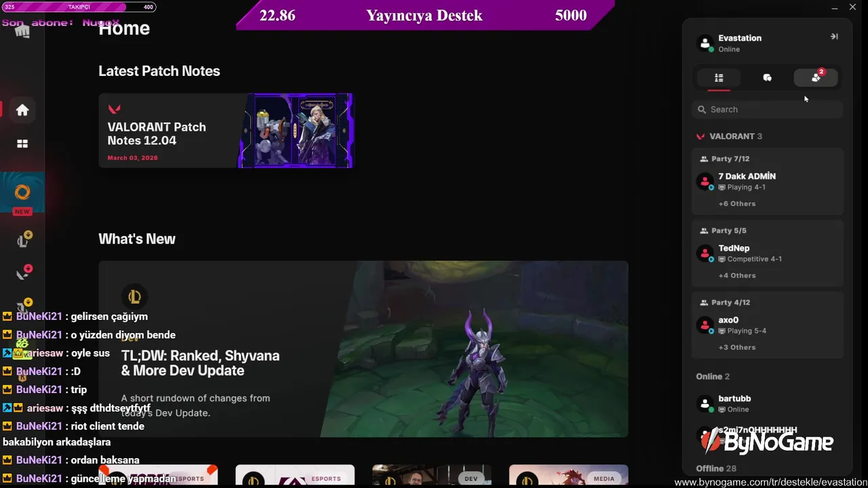
Task: Click the Takipçi follower goal bar
Action: (x=79, y=7)
